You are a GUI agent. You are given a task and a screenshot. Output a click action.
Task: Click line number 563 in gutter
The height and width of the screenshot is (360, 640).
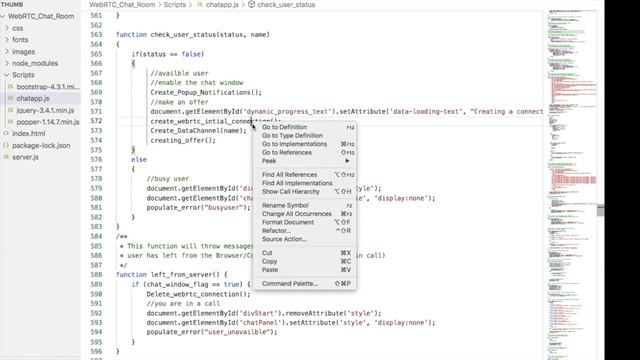tap(96, 35)
